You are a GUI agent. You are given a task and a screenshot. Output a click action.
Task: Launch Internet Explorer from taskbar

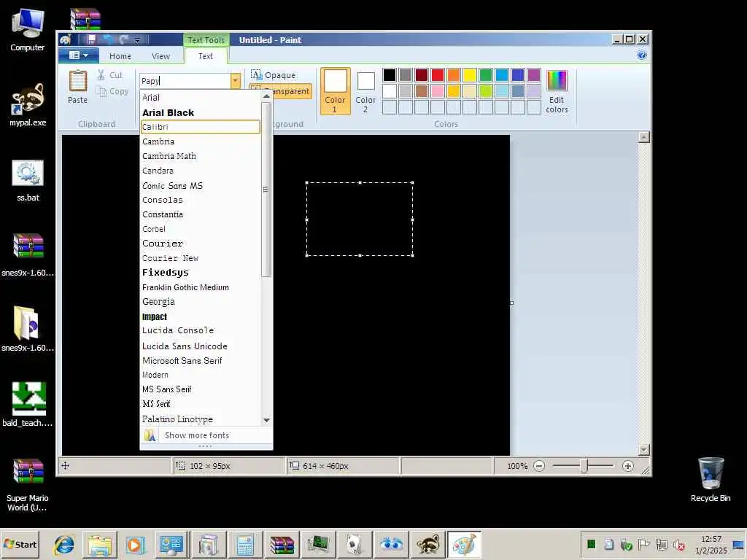pos(63,544)
